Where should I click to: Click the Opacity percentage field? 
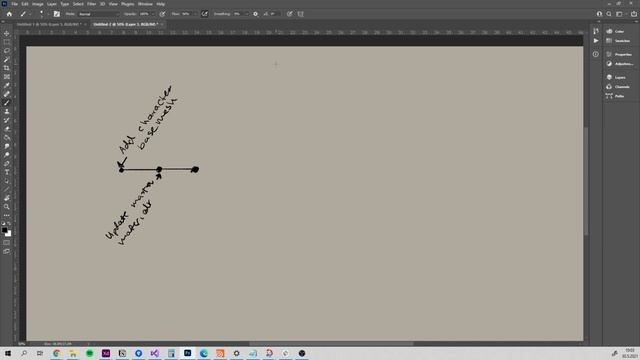(x=144, y=14)
